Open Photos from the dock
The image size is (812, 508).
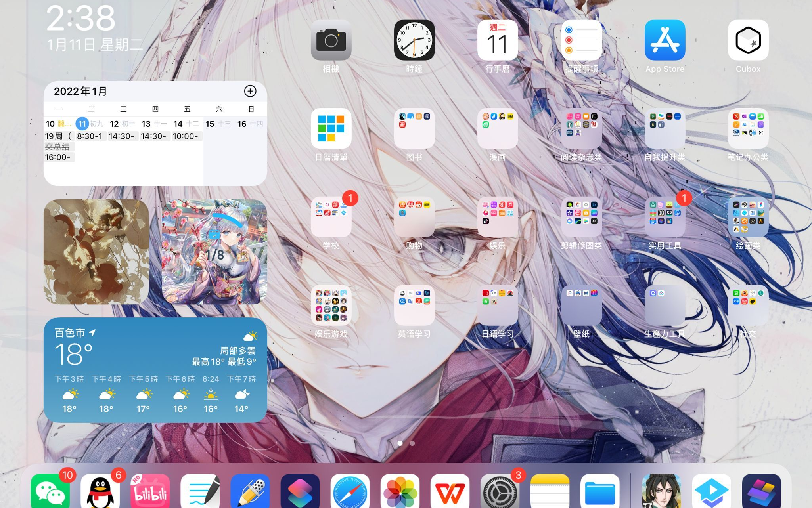click(x=400, y=491)
